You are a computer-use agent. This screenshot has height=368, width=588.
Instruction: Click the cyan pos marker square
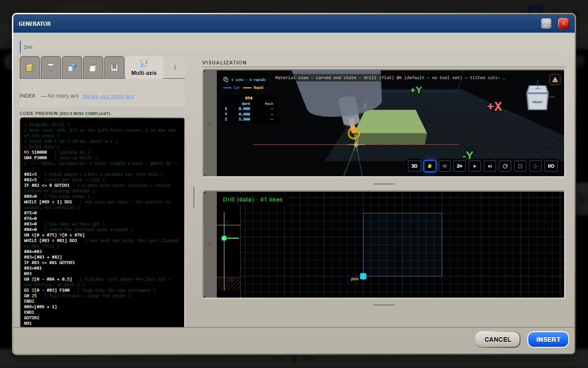tap(363, 276)
